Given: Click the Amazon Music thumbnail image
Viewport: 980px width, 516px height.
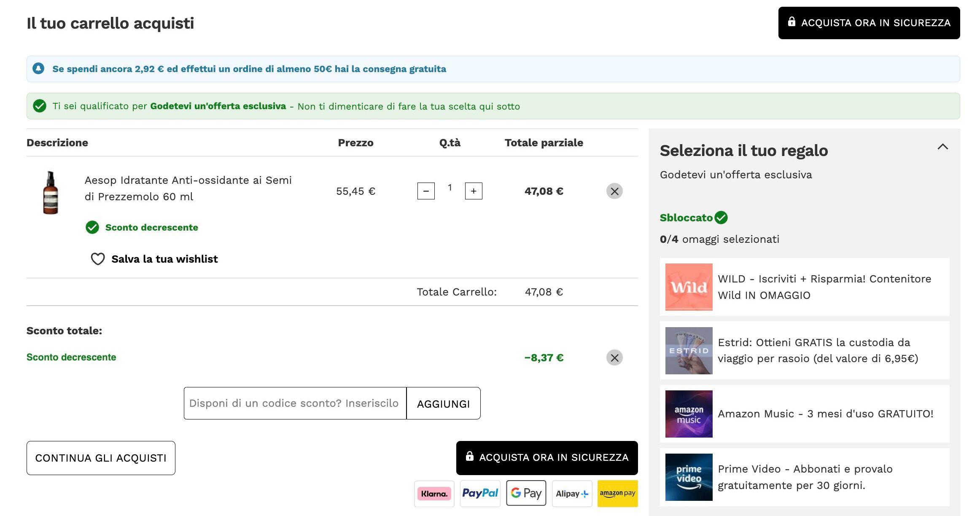Looking at the screenshot, I should pos(689,414).
